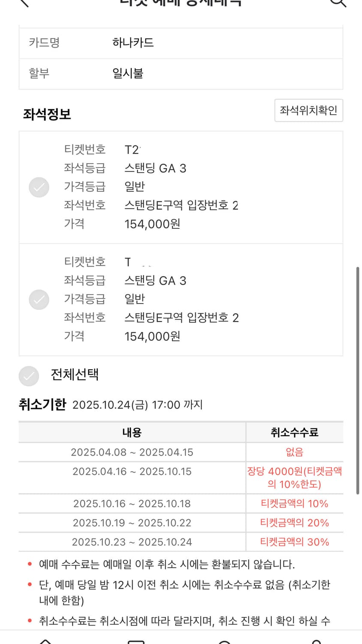Image resolution: width=362 pixels, height=644 pixels.
Task: Select the first ticket's checkbox (T2)
Action: pos(39,187)
